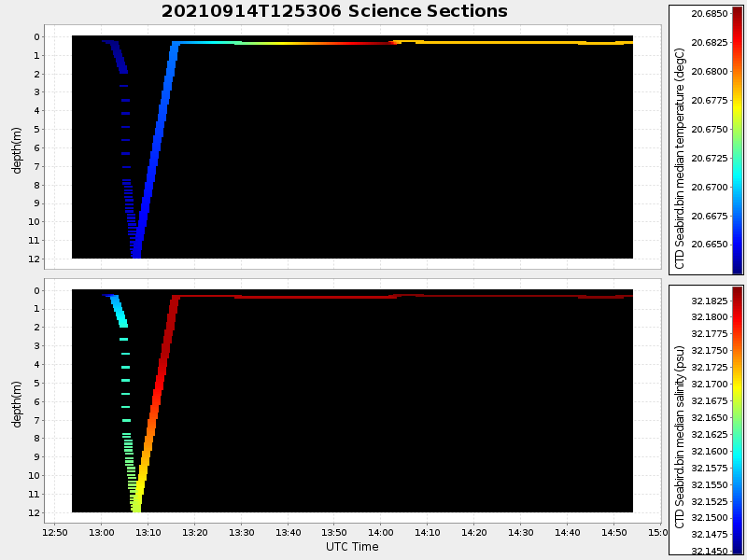This screenshot has height=560, width=747.
Task: Click the x-axis time tick 13:10
Action: coord(148,532)
